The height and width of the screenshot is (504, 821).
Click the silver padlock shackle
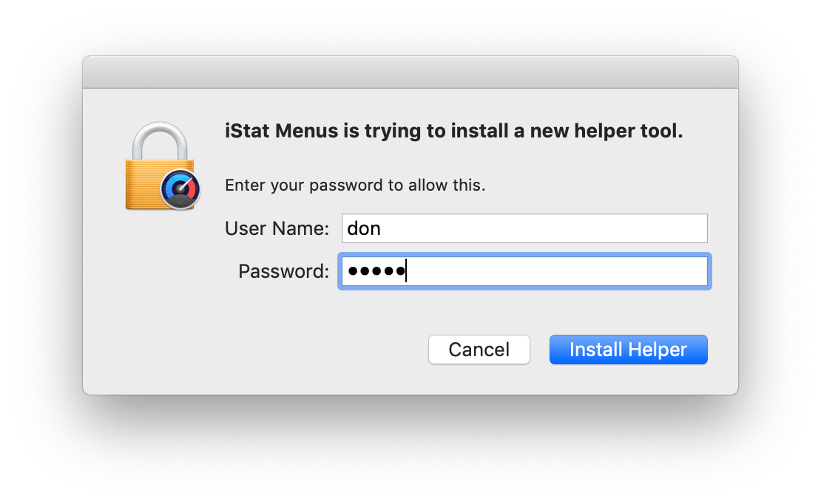(x=160, y=141)
